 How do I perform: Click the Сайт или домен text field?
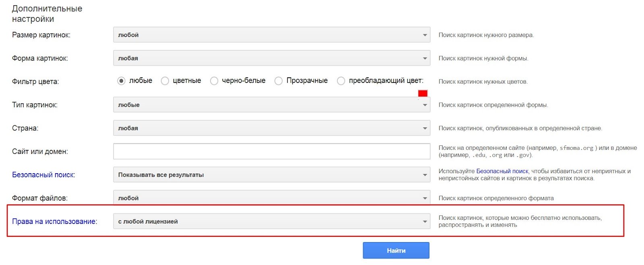click(271, 151)
